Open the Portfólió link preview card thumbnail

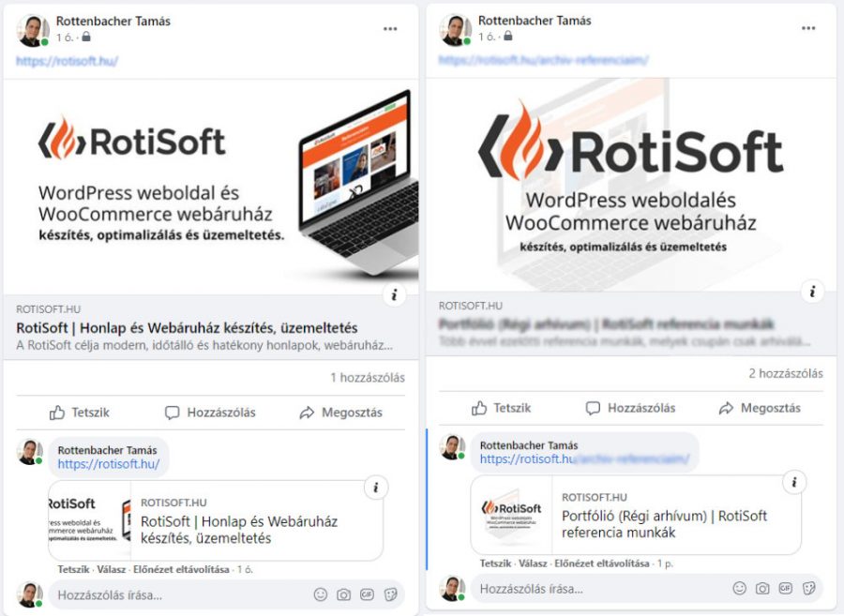coord(511,515)
